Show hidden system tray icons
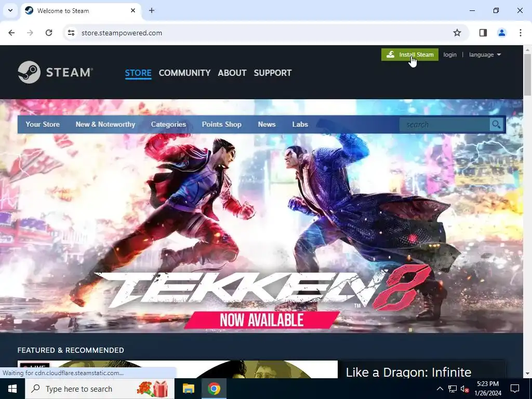This screenshot has height=399, width=532. pyautogui.click(x=440, y=389)
